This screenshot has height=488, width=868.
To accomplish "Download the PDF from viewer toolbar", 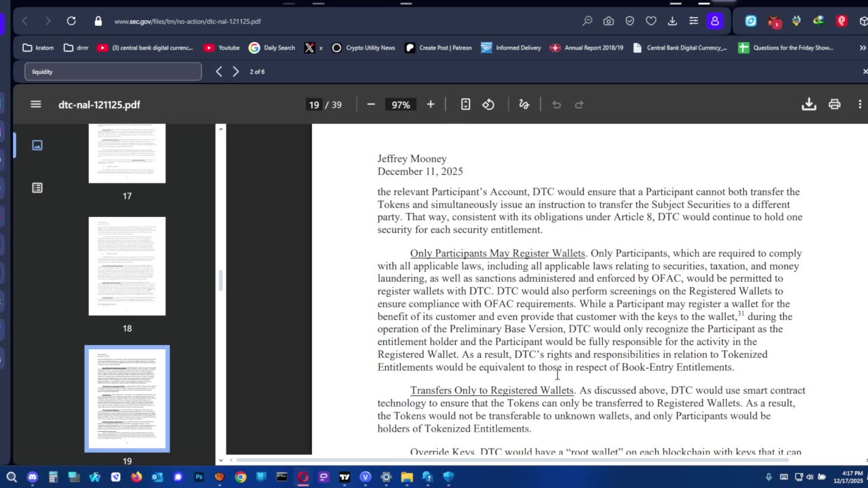I will (x=808, y=104).
